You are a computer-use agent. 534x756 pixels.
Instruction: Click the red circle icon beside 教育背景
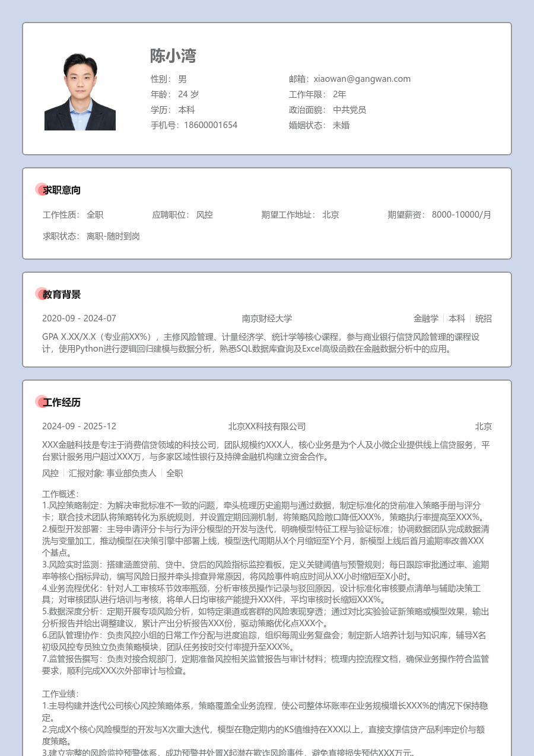[x=40, y=294]
